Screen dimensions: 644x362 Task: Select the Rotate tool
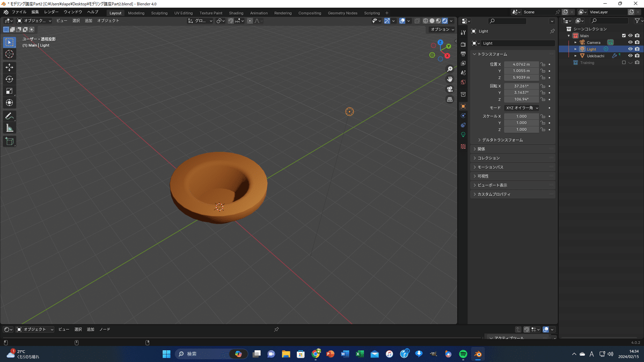pyautogui.click(x=9, y=79)
